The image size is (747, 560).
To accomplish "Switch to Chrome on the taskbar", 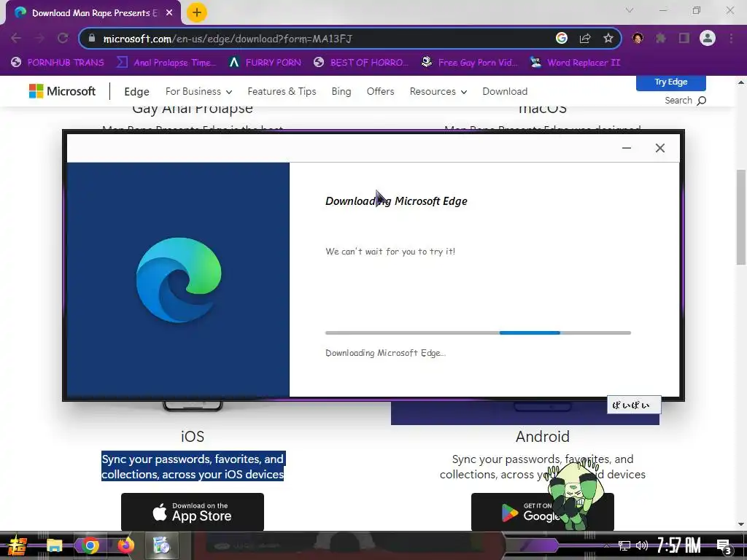I will point(90,545).
